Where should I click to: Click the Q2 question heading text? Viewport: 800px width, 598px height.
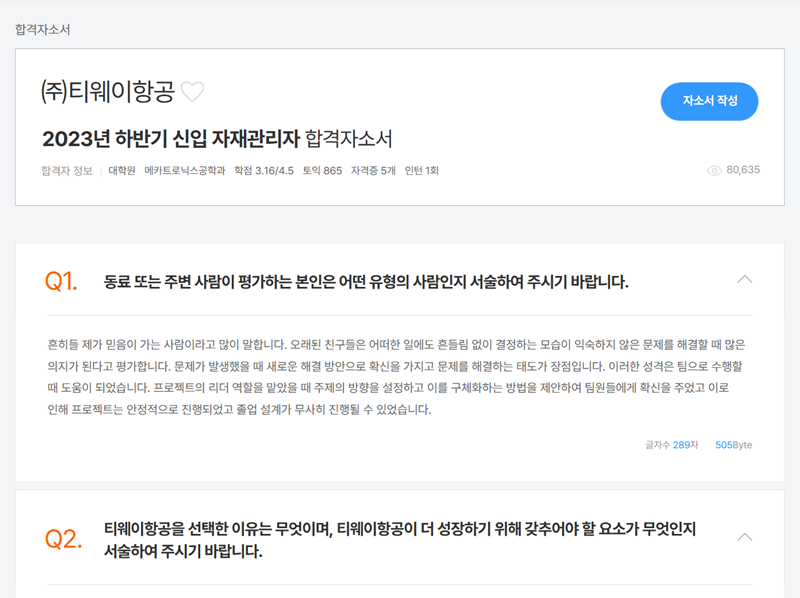click(399, 540)
